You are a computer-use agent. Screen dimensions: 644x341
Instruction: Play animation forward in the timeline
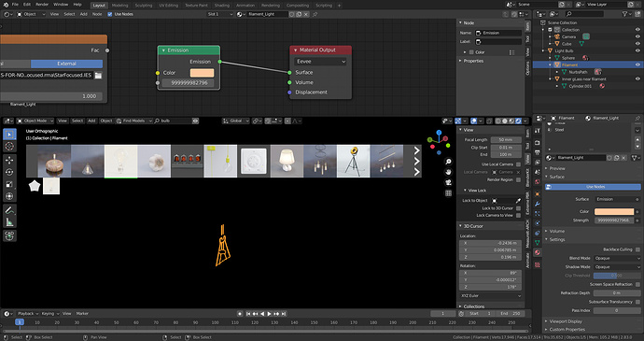pyautogui.click(x=270, y=314)
